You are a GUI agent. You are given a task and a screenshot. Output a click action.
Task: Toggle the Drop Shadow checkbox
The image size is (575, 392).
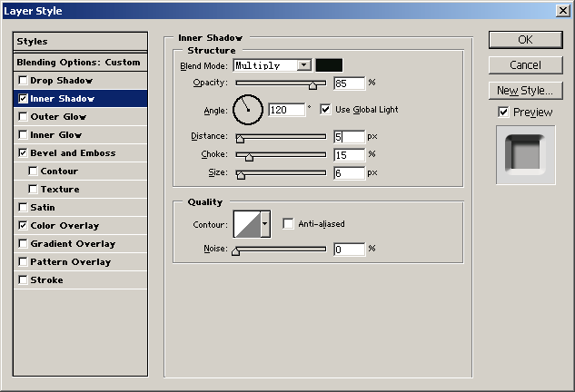point(23,80)
